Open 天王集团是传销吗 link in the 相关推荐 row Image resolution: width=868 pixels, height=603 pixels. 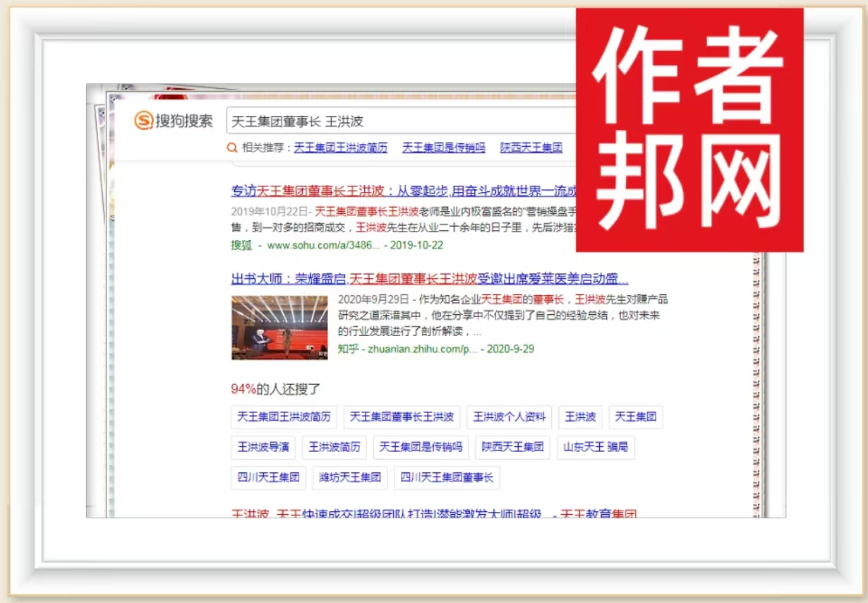444,148
